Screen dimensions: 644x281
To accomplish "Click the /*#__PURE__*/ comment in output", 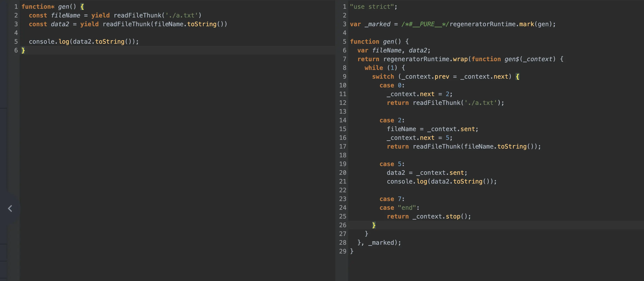I will point(425,24).
